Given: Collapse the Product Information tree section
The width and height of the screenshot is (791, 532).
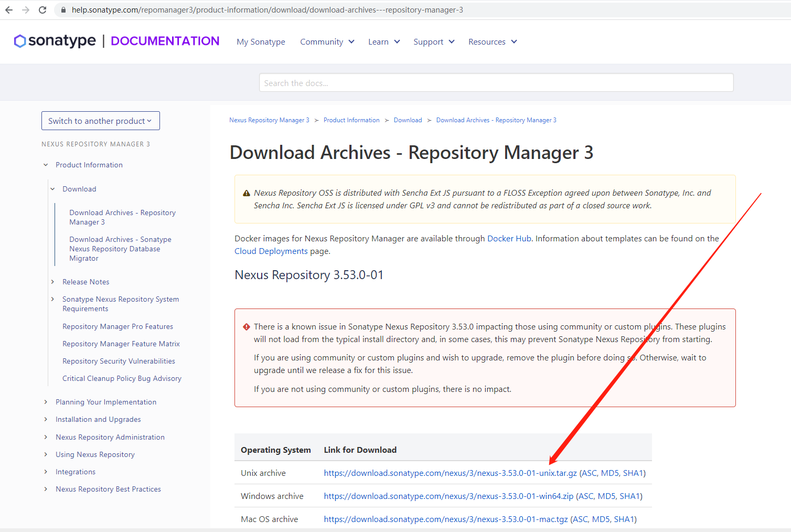Looking at the screenshot, I should pyautogui.click(x=46, y=165).
